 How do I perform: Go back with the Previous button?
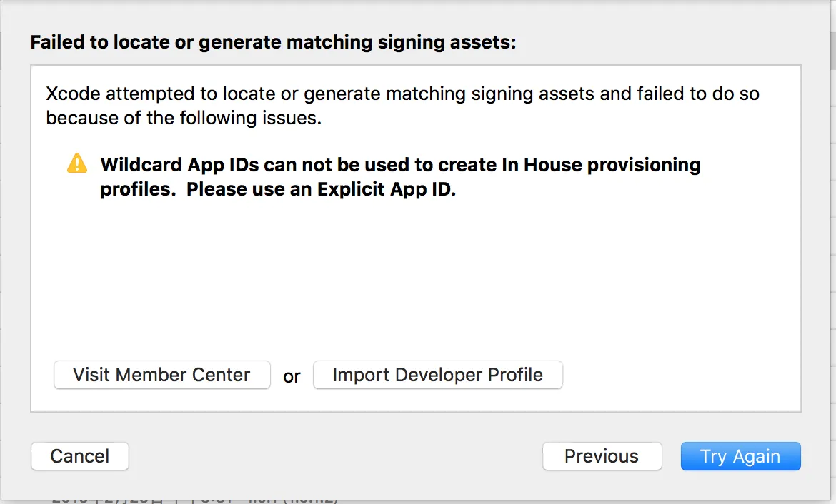point(602,456)
